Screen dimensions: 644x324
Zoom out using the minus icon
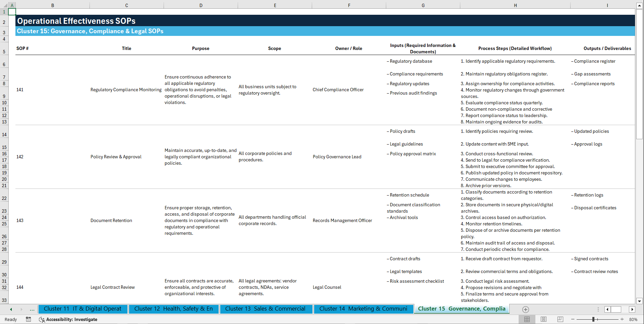coord(573,319)
